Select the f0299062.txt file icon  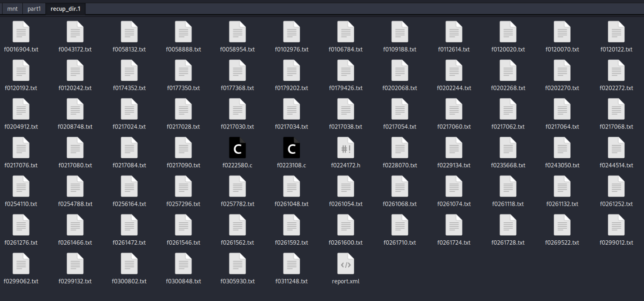(x=21, y=264)
